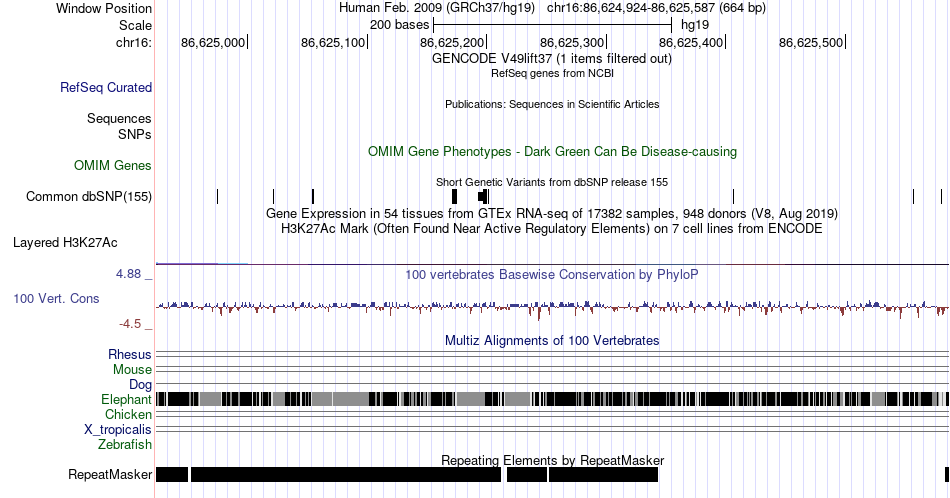Click the 86,625,000 ruler position
The image size is (950, 498).
(x=213, y=42)
